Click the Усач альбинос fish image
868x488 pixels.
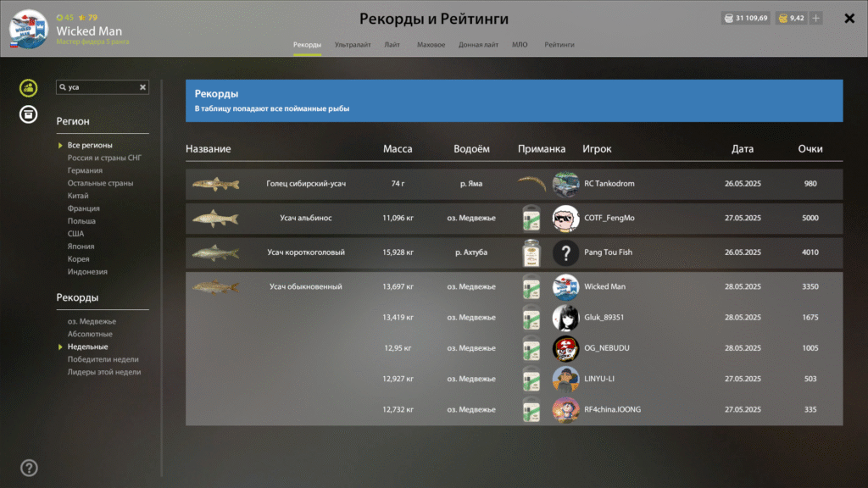[215, 218]
